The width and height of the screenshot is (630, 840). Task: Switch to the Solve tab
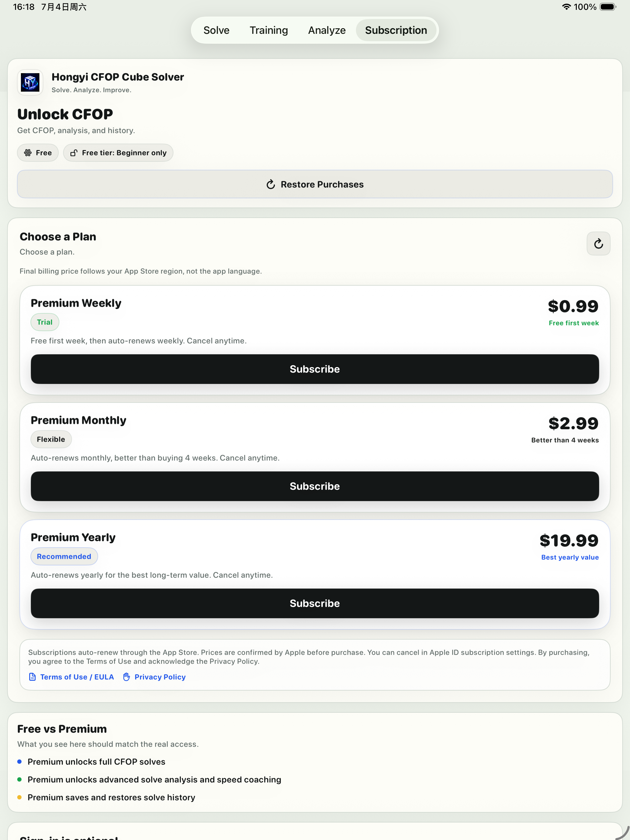216,30
